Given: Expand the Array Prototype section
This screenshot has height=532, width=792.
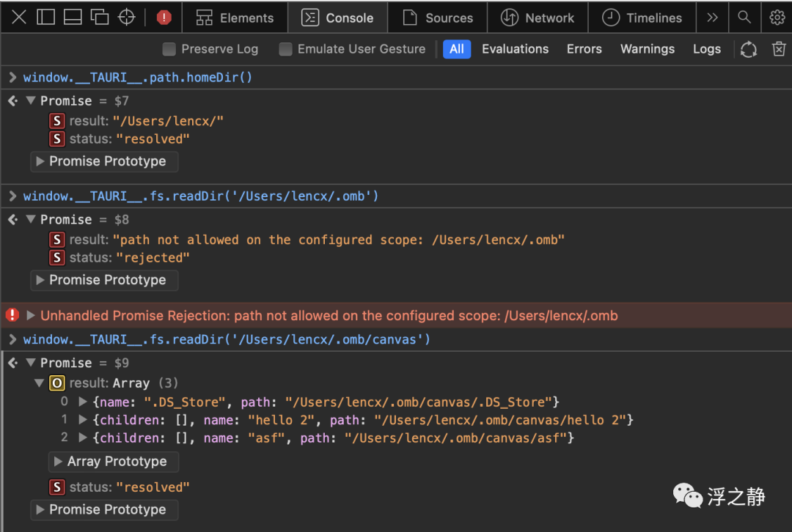Looking at the screenshot, I should pyautogui.click(x=58, y=462).
